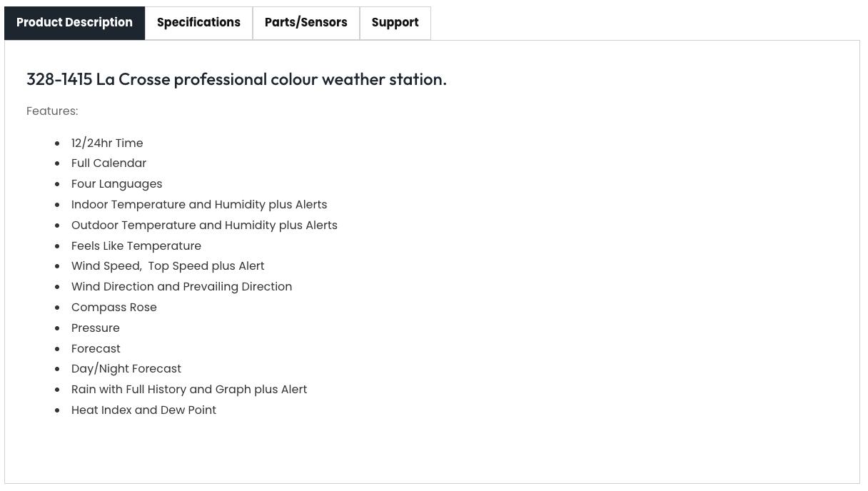The image size is (868, 491).
Task: Switch to the Parts/Sensors tab
Action: (306, 23)
